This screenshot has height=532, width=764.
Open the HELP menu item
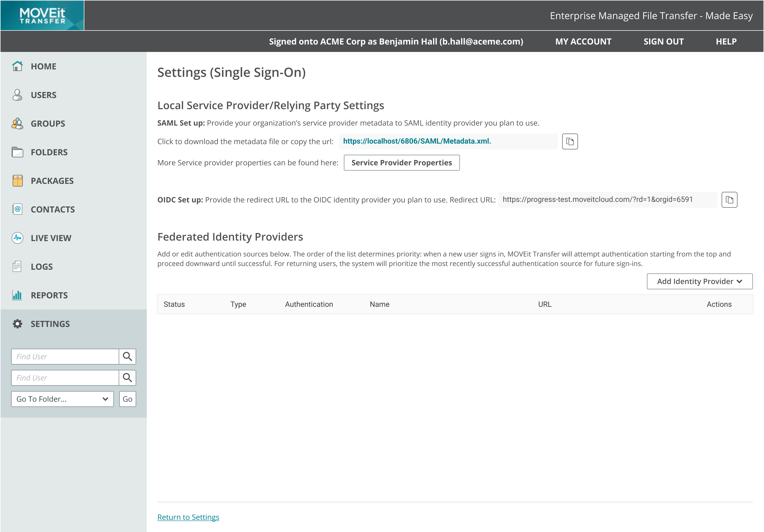[726, 42]
